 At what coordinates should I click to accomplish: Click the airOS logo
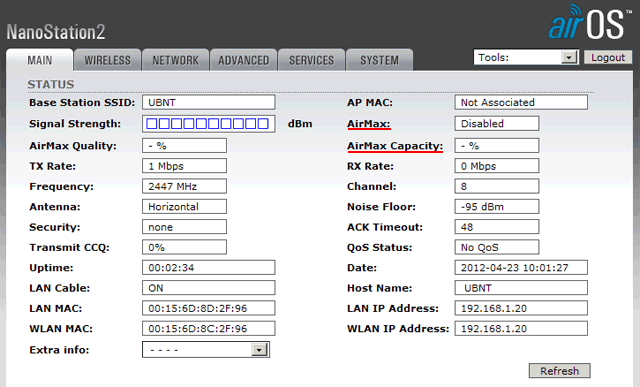pyautogui.click(x=590, y=23)
